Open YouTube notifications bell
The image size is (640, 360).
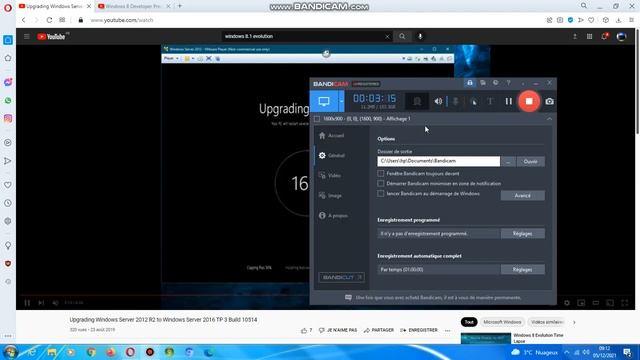click(x=604, y=36)
